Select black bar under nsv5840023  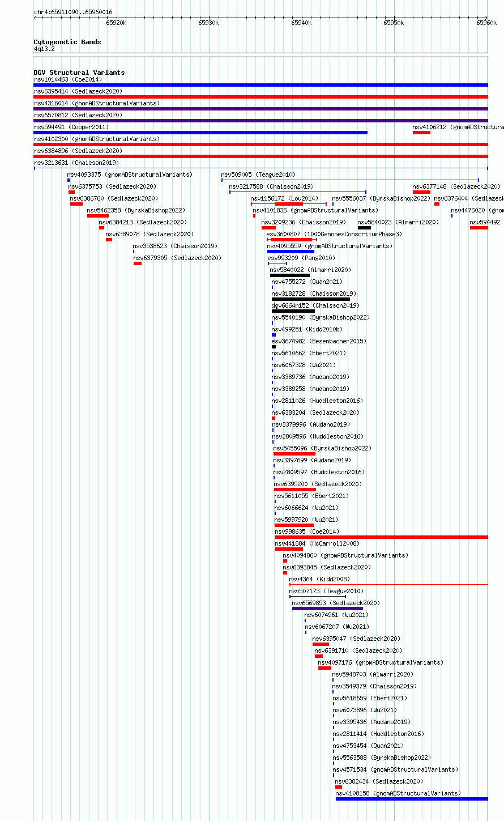coord(364,228)
